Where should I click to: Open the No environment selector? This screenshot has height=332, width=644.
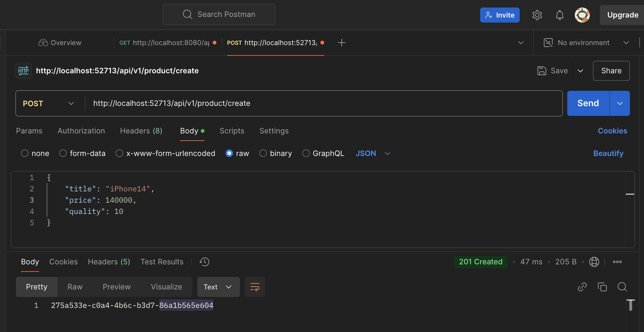[586, 43]
